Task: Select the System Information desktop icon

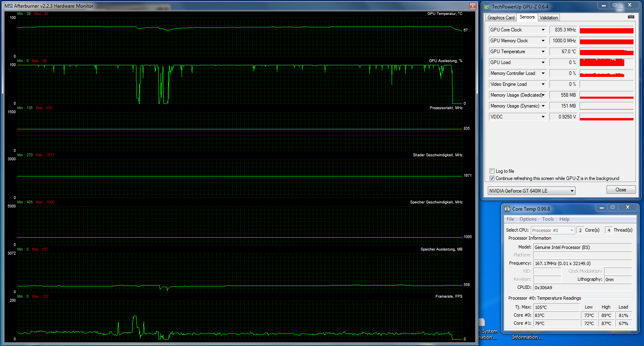Action: click(482, 323)
